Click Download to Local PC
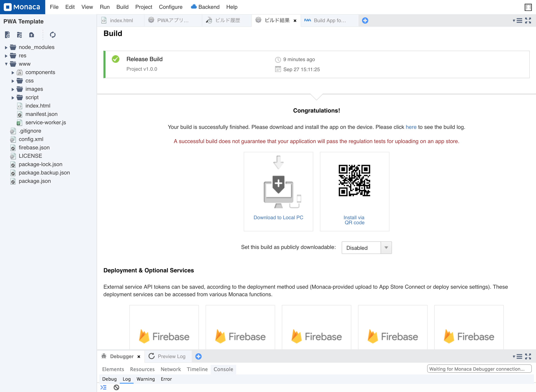The height and width of the screenshot is (392, 536). (x=278, y=217)
